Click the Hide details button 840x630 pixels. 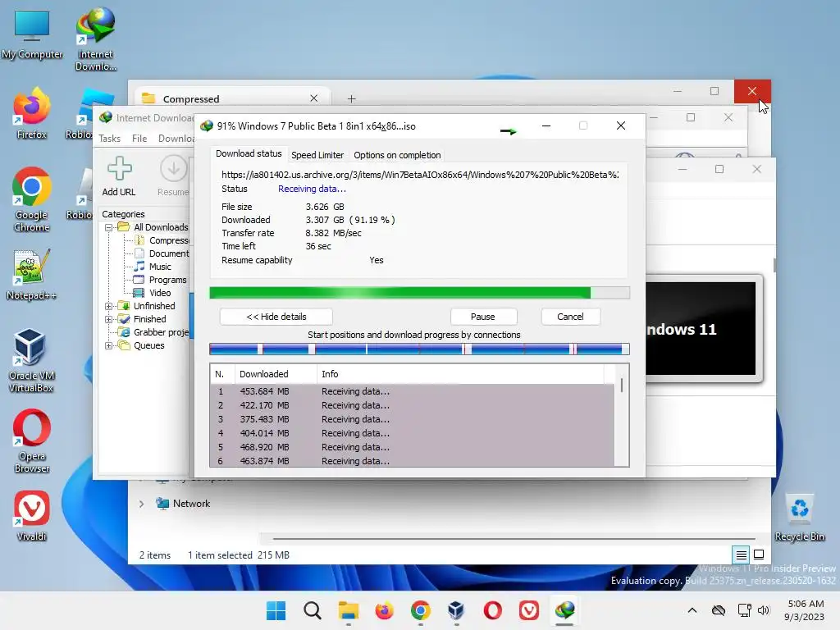coord(276,317)
